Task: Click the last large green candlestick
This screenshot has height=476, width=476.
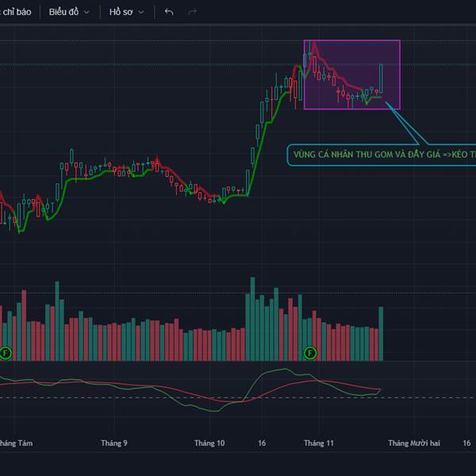Action: point(381,79)
